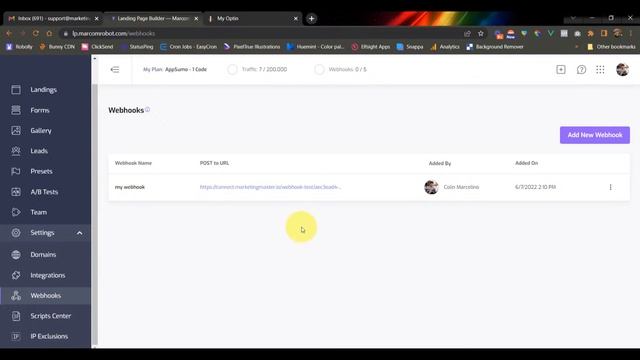Select the 'my webhook' name cell
640x360 pixels.
tap(130, 187)
